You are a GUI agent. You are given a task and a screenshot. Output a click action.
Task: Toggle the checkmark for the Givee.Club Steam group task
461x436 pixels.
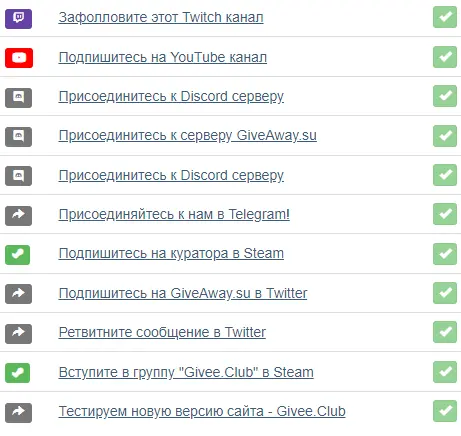pos(445,372)
